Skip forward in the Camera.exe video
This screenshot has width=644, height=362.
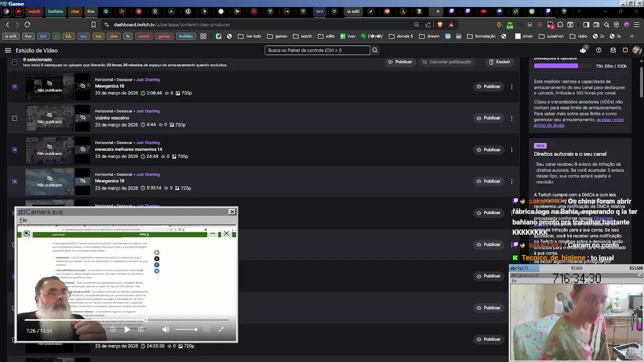141,330
